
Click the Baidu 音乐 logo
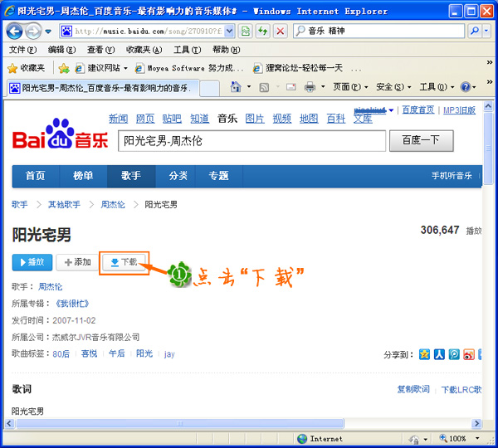(x=61, y=134)
